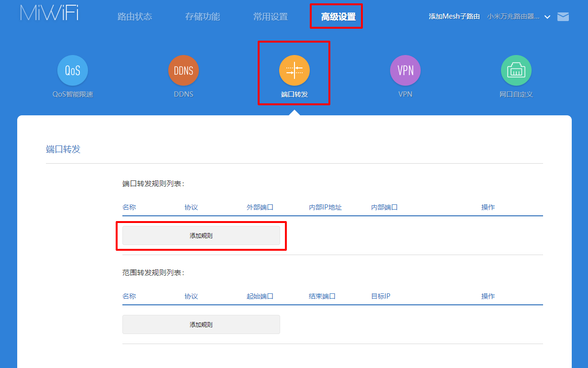Open the purple VPN icon
The height and width of the screenshot is (368, 588).
(405, 71)
